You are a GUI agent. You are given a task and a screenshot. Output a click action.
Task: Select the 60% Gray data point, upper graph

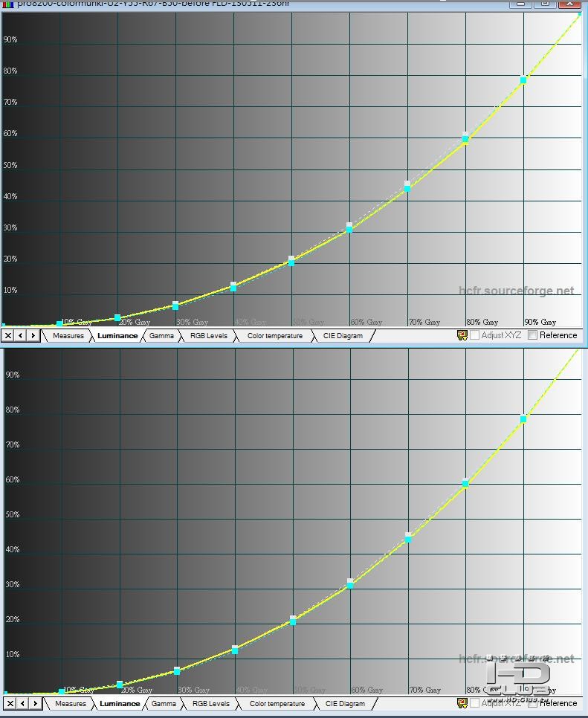click(x=349, y=230)
